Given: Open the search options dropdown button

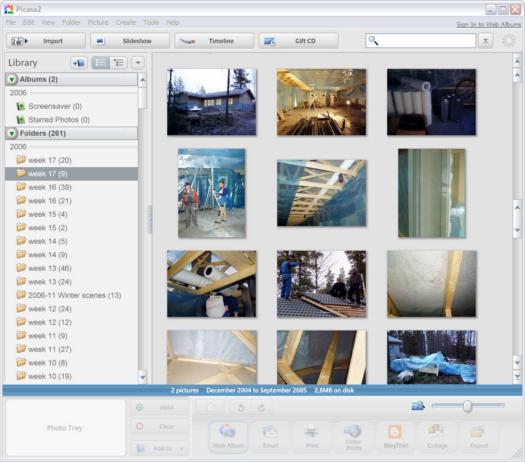Looking at the screenshot, I should 485,41.
